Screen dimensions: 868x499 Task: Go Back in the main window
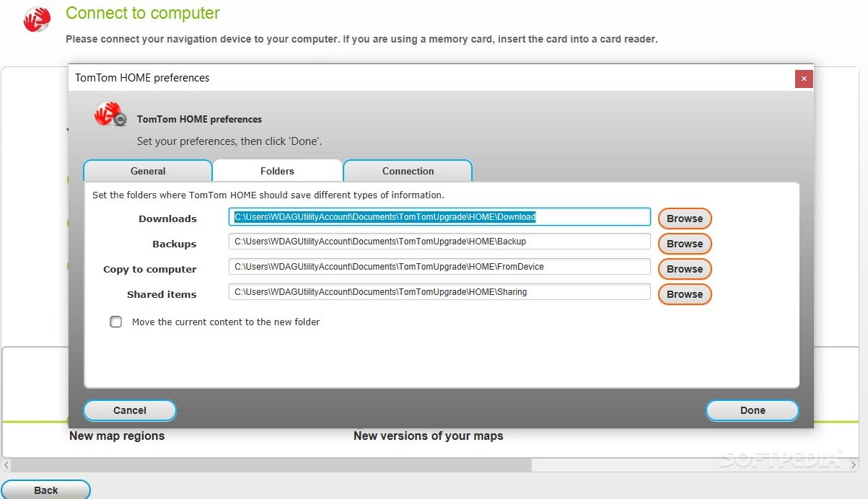click(x=45, y=490)
